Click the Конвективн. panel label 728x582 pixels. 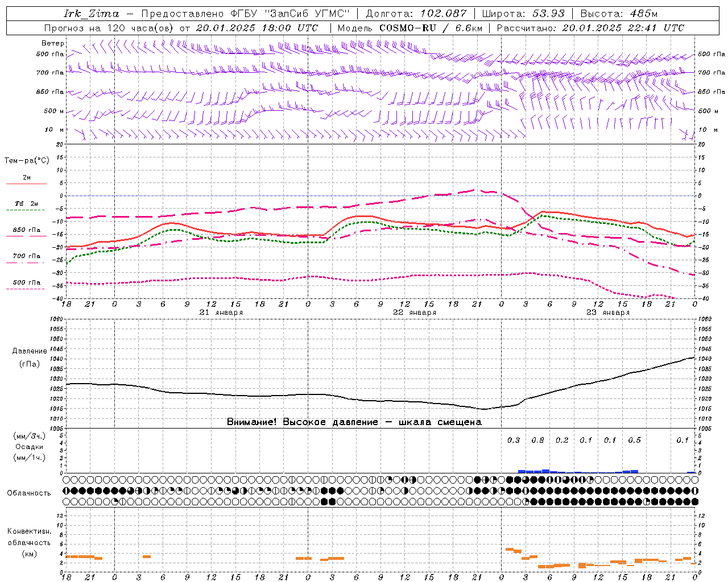point(30,531)
